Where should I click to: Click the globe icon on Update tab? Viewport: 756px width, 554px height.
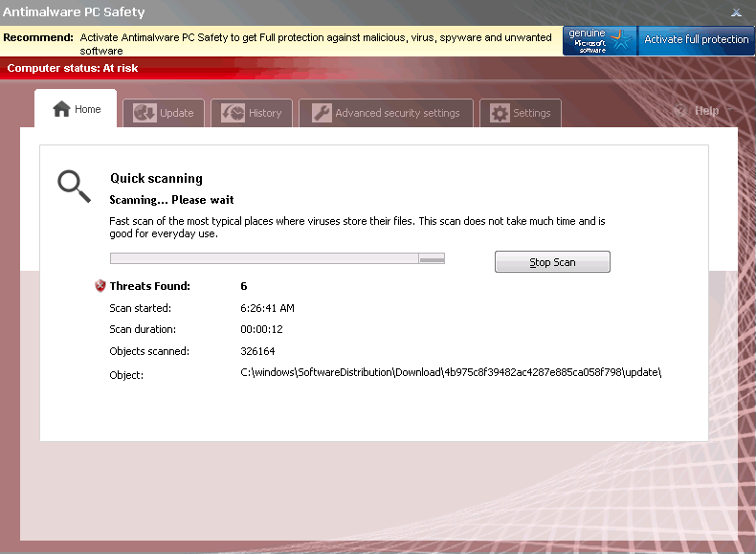145,113
